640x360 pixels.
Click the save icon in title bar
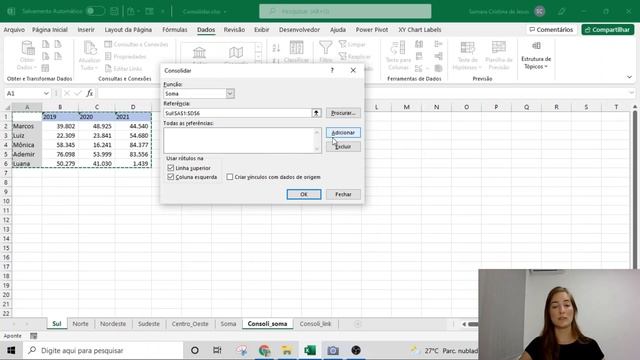coord(114,11)
